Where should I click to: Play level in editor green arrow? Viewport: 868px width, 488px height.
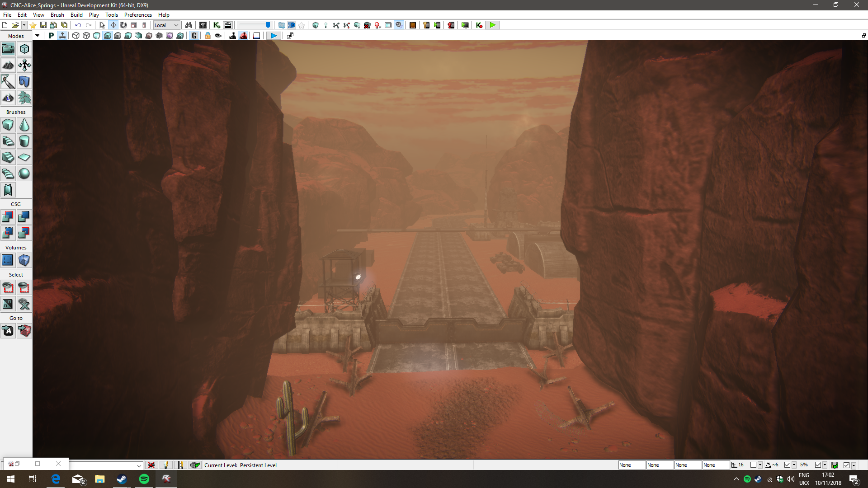[492, 25]
